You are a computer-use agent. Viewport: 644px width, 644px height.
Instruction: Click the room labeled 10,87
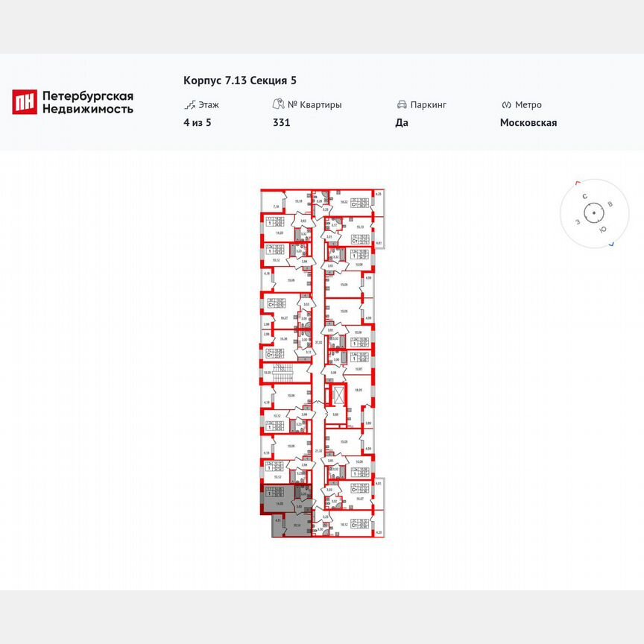click(x=359, y=369)
